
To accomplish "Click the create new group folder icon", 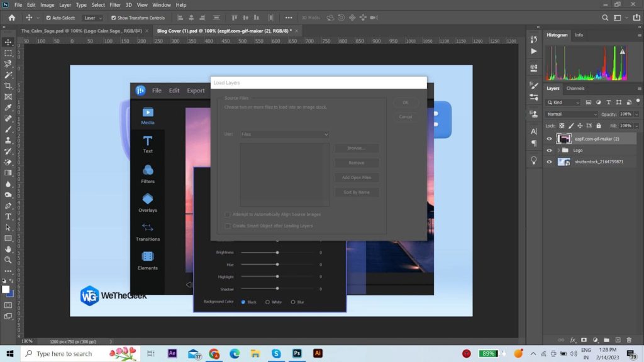I will pos(607,340).
